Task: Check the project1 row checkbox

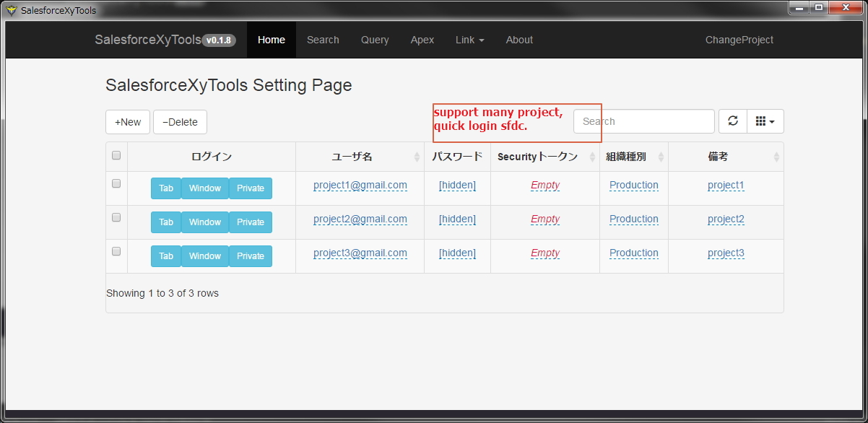Action: (116, 183)
